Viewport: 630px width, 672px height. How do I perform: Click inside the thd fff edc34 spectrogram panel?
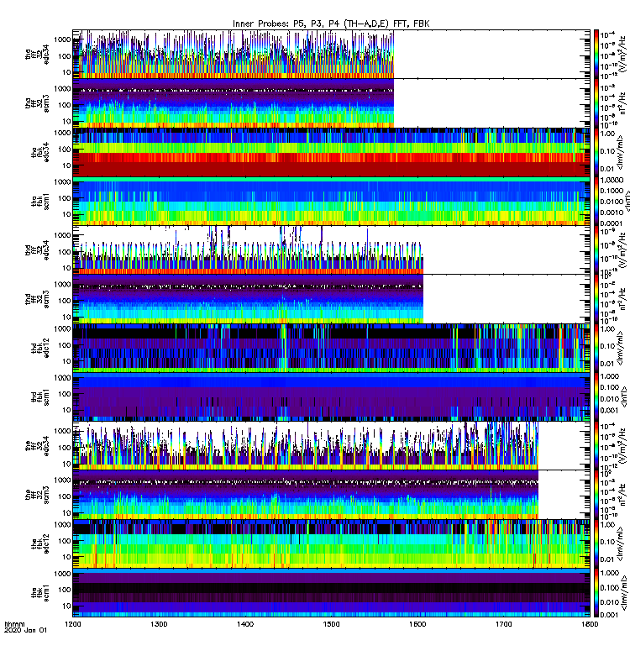coord(331,250)
